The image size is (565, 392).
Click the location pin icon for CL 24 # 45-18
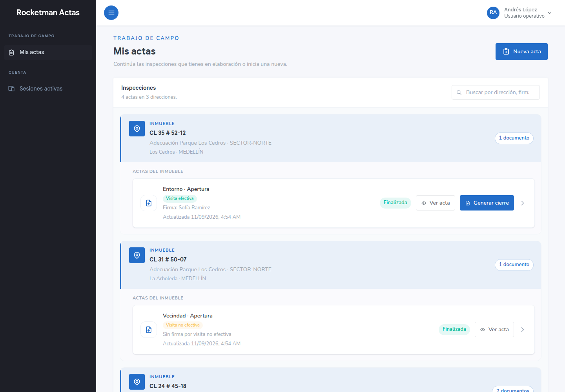click(137, 382)
